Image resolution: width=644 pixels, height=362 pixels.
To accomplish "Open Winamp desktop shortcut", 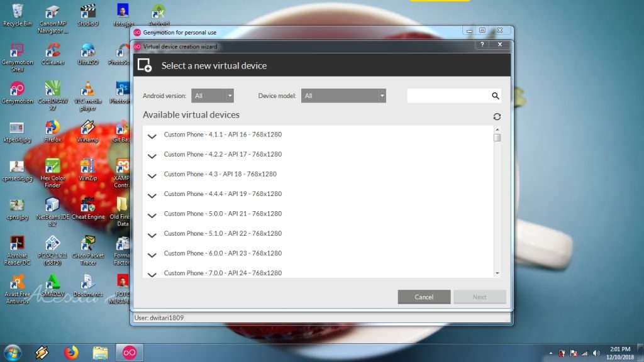I will pos(88,131).
